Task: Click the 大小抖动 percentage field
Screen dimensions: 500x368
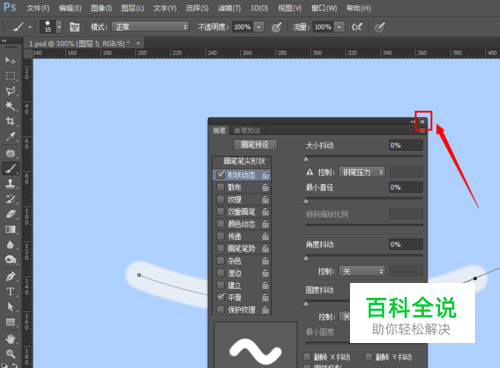Action: [406, 145]
